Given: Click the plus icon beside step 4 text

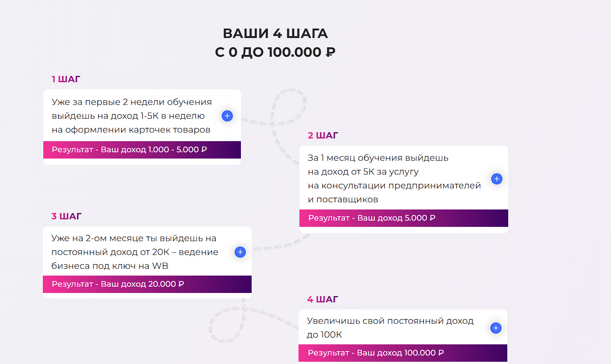Looking at the screenshot, I should (495, 328).
